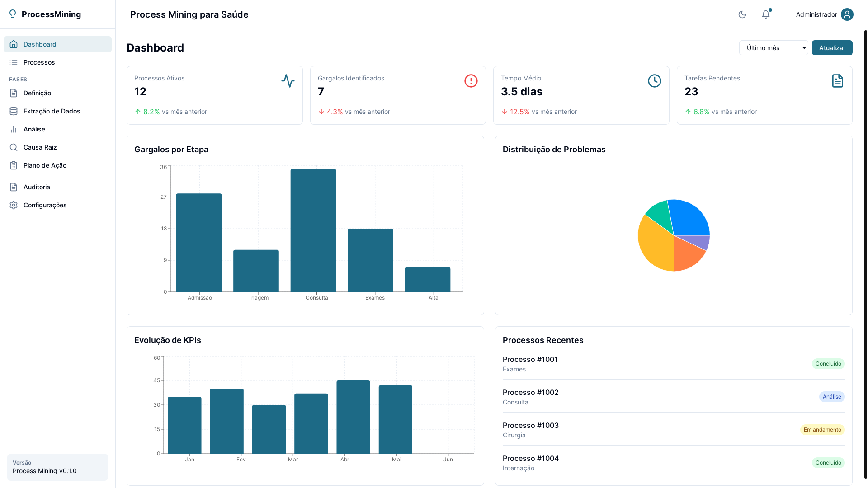Toggle dark mode with the moon icon

click(x=742, y=14)
